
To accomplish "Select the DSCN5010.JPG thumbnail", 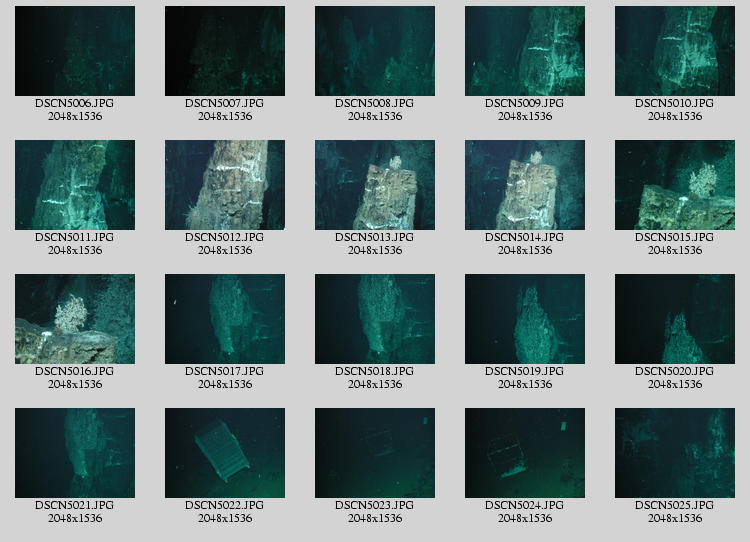I will click(675, 51).
